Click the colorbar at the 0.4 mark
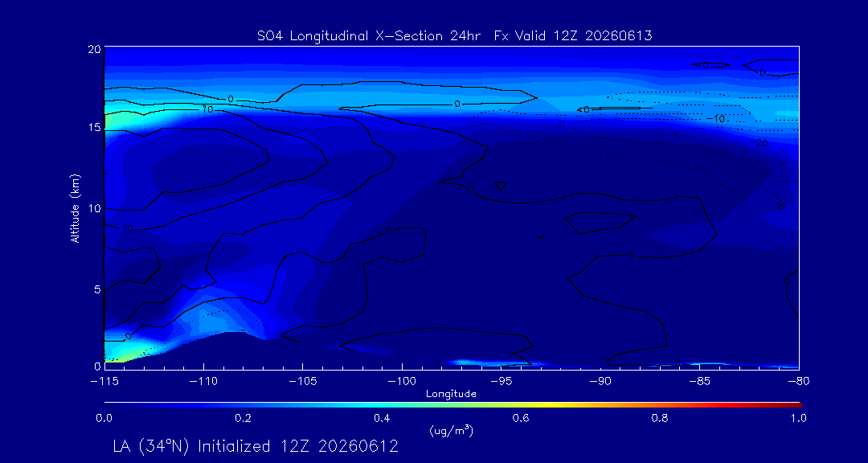 coord(383,405)
